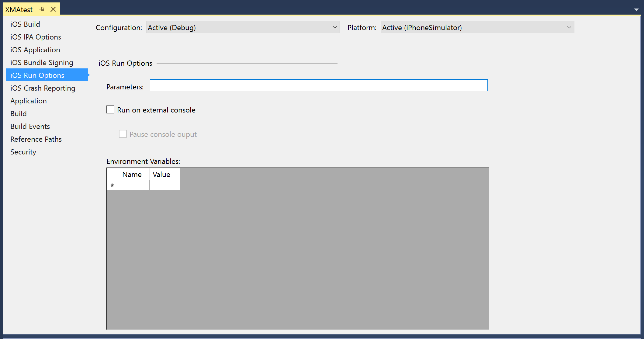Enable Run on external console checkbox
Screen dimensions: 644x339
[x=110, y=110]
